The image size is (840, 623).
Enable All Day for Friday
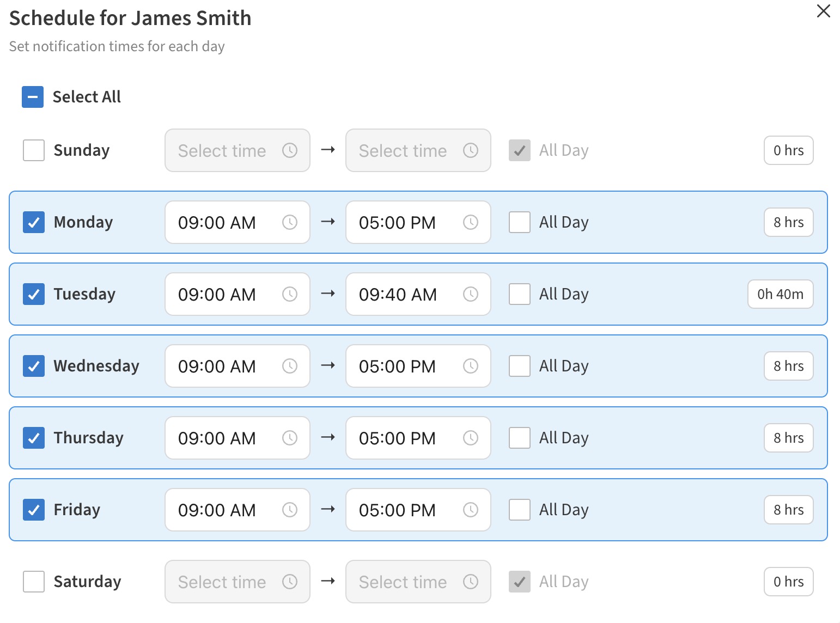519,510
